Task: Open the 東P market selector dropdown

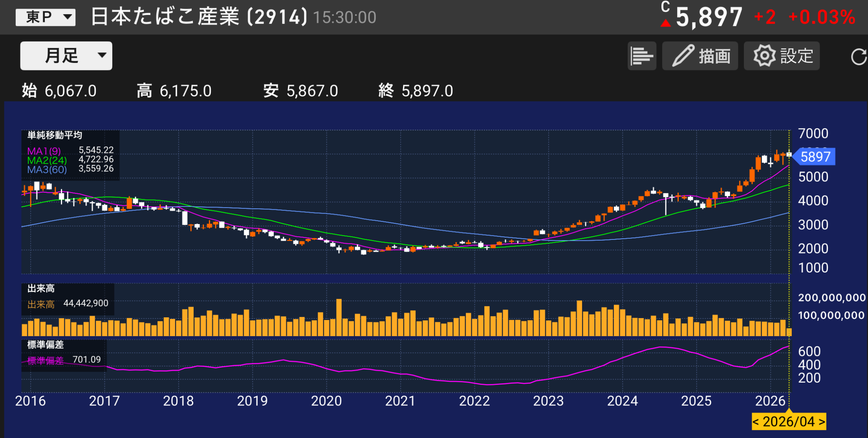Action: click(x=45, y=17)
